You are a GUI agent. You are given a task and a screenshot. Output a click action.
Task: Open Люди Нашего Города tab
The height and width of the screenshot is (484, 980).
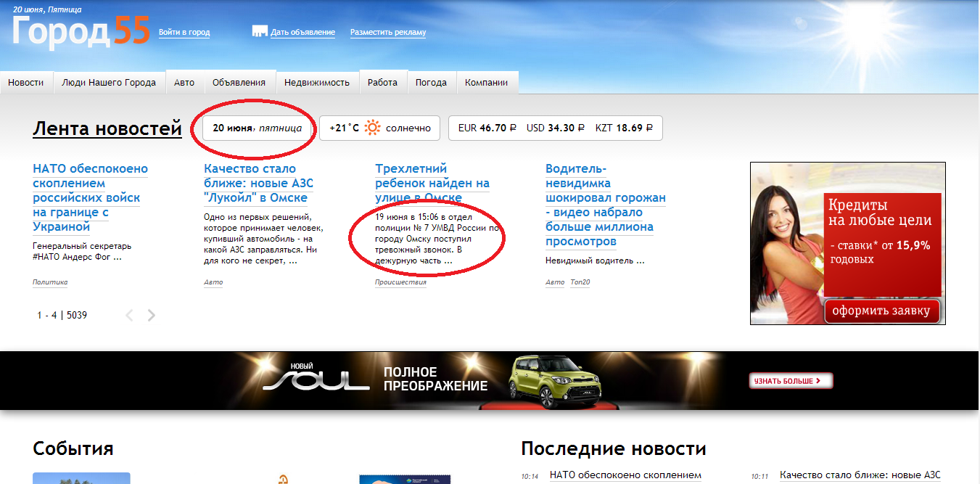click(109, 82)
